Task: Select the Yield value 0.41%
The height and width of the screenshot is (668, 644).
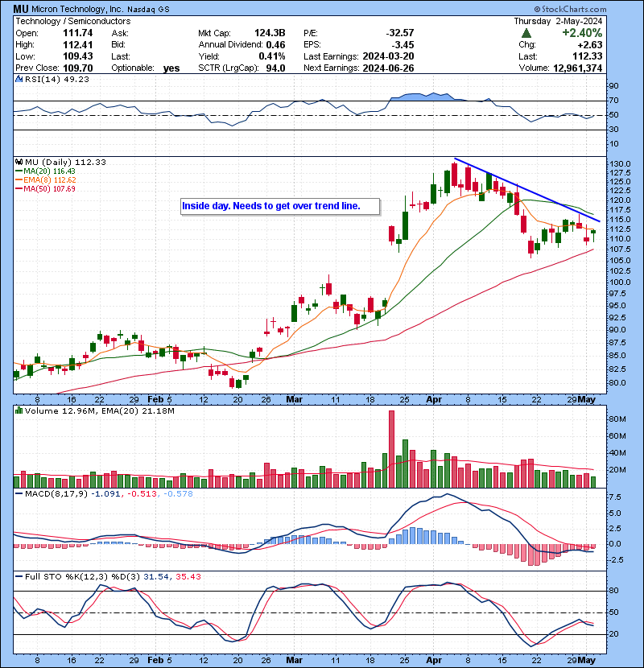Action: coord(272,56)
